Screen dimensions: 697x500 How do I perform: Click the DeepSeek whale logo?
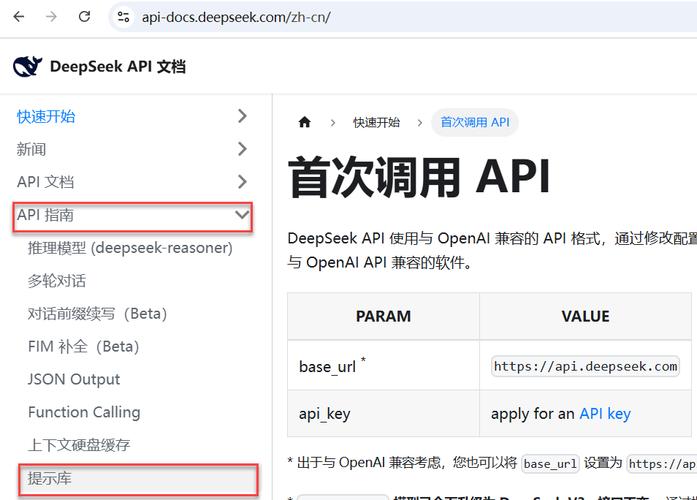[x=28, y=67]
